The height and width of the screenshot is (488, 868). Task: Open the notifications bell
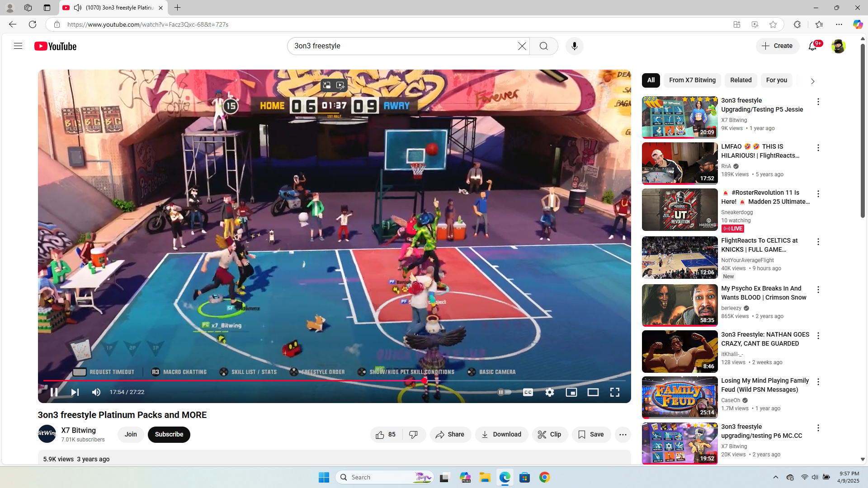(x=812, y=46)
